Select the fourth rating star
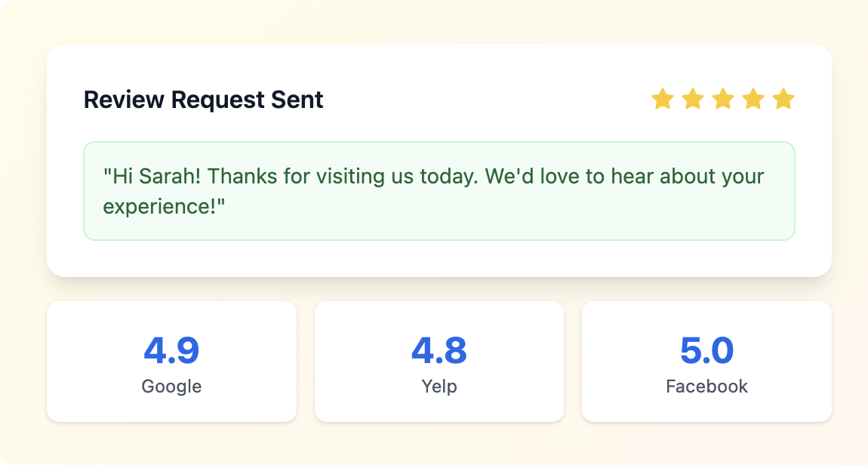 tap(753, 99)
